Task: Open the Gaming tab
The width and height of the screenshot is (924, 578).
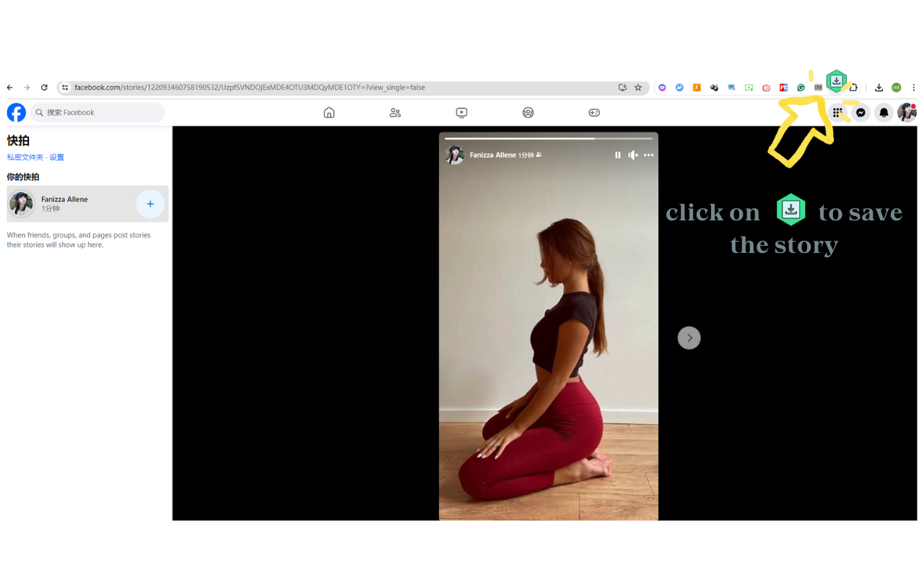Action: [x=594, y=113]
